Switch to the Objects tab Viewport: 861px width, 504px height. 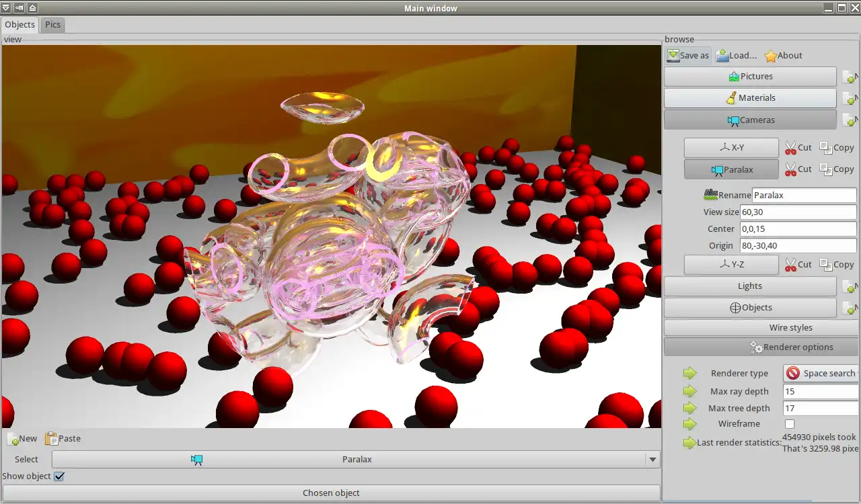(x=20, y=25)
